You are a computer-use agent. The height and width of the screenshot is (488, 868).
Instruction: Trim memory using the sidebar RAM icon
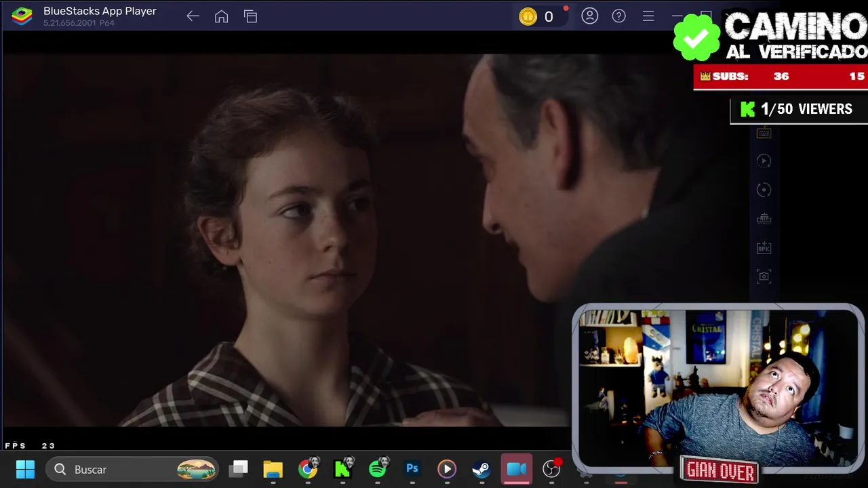point(764,219)
